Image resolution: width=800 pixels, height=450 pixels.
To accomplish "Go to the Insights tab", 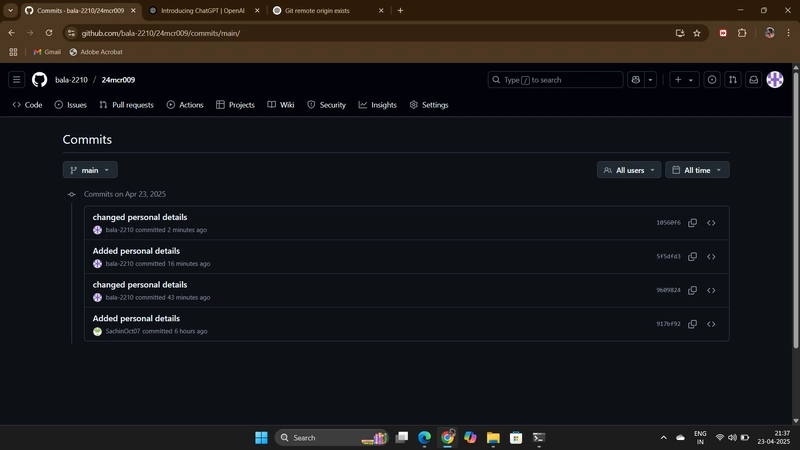I will 378,105.
